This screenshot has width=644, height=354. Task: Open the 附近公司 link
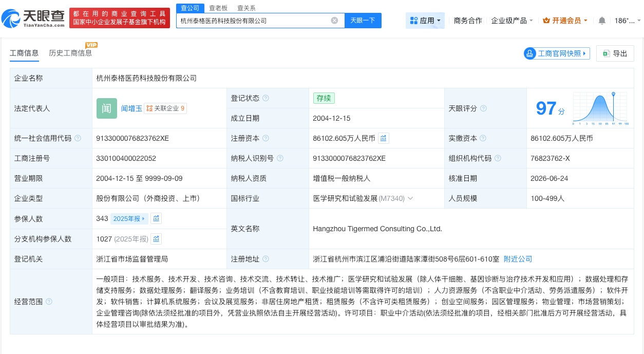pos(518,259)
